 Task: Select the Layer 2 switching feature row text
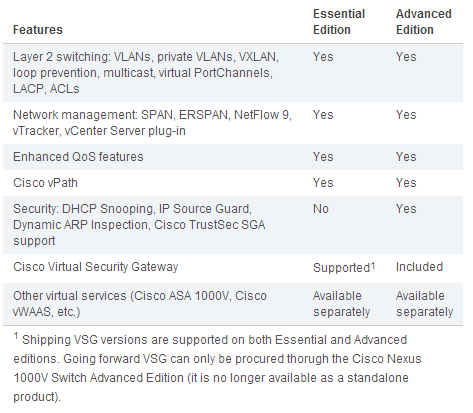click(146, 73)
